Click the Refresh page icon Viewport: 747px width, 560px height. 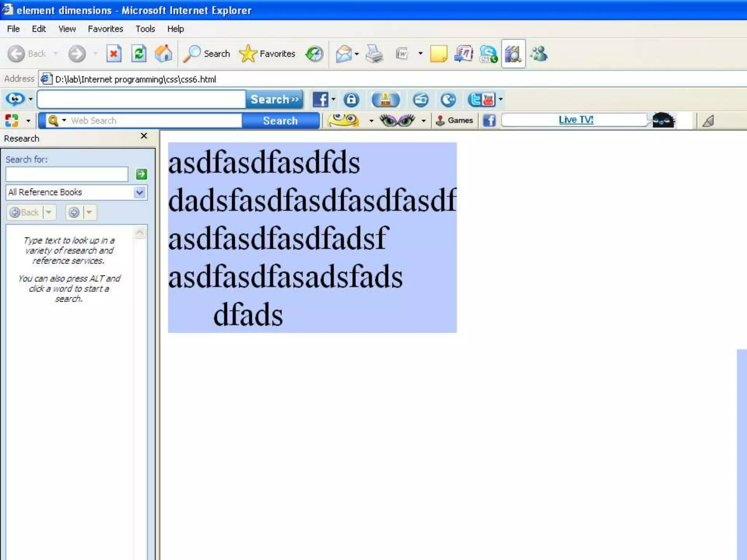point(139,54)
